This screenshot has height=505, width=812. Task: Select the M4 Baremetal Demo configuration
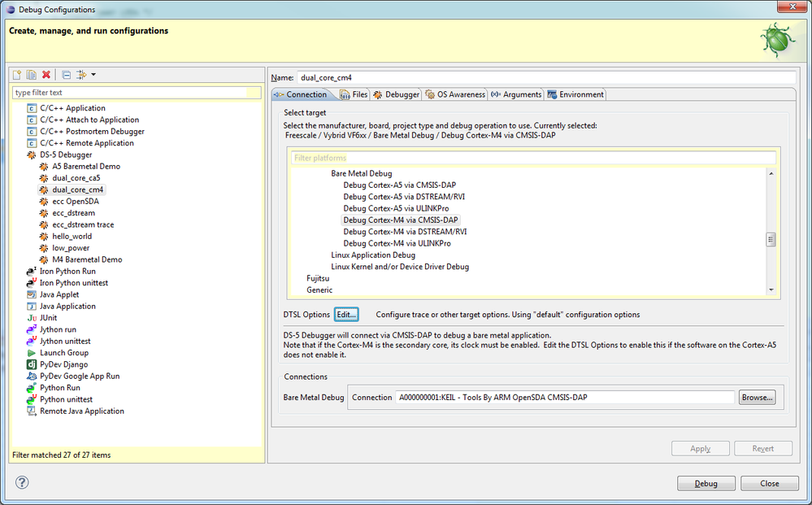(x=87, y=259)
